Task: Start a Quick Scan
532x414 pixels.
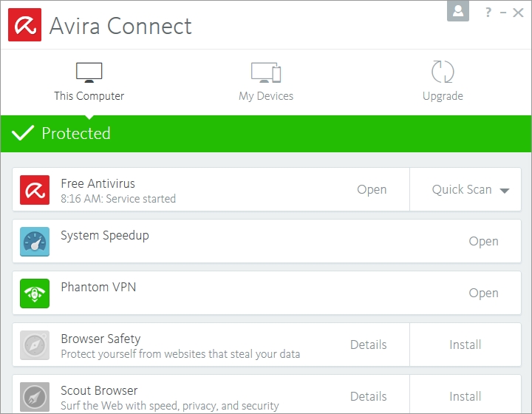Action: (461, 190)
